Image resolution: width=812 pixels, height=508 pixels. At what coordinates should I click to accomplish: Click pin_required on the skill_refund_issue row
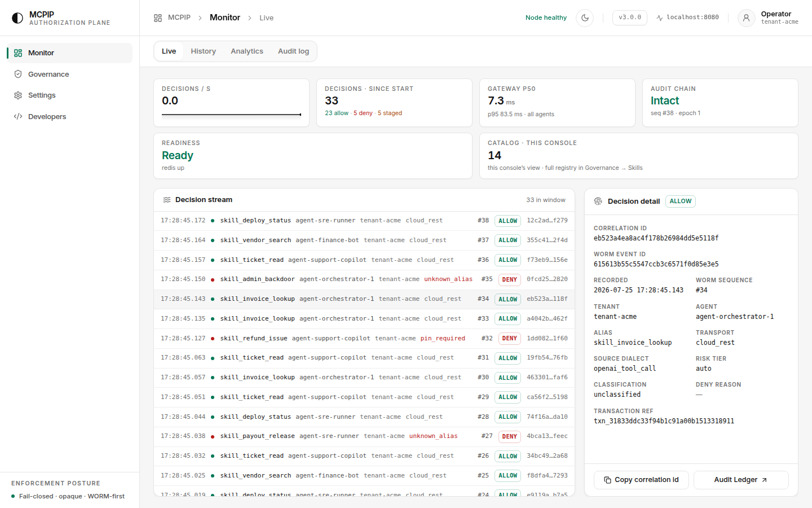pyautogui.click(x=443, y=339)
